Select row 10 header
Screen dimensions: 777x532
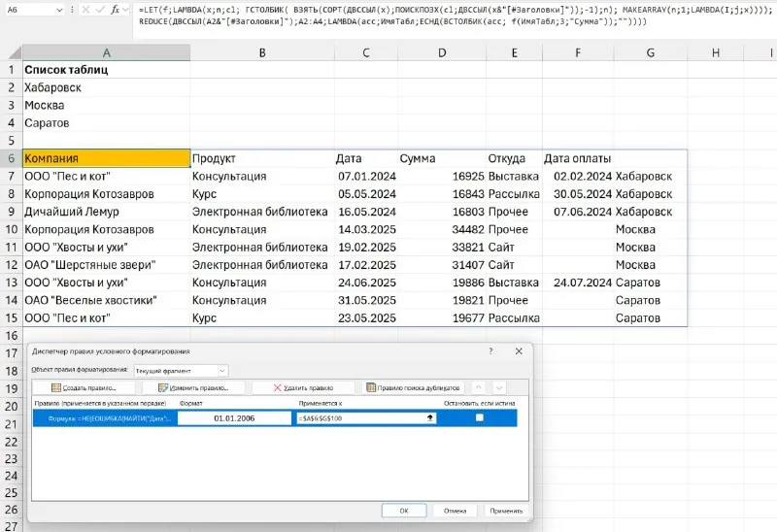point(11,229)
